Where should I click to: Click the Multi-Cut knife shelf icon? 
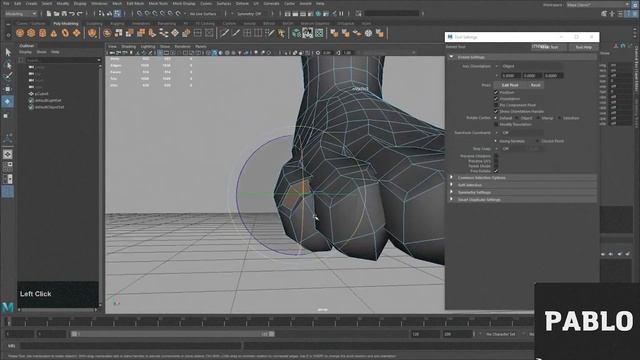(x=224, y=33)
